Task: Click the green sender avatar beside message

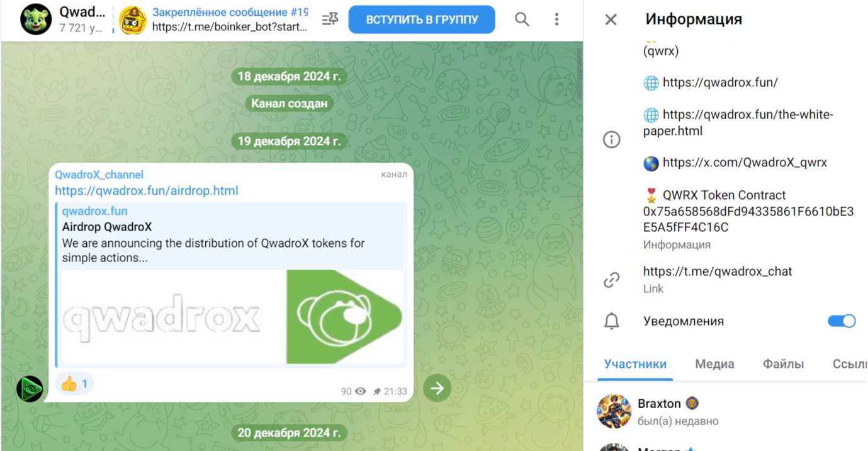Action: click(x=30, y=389)
